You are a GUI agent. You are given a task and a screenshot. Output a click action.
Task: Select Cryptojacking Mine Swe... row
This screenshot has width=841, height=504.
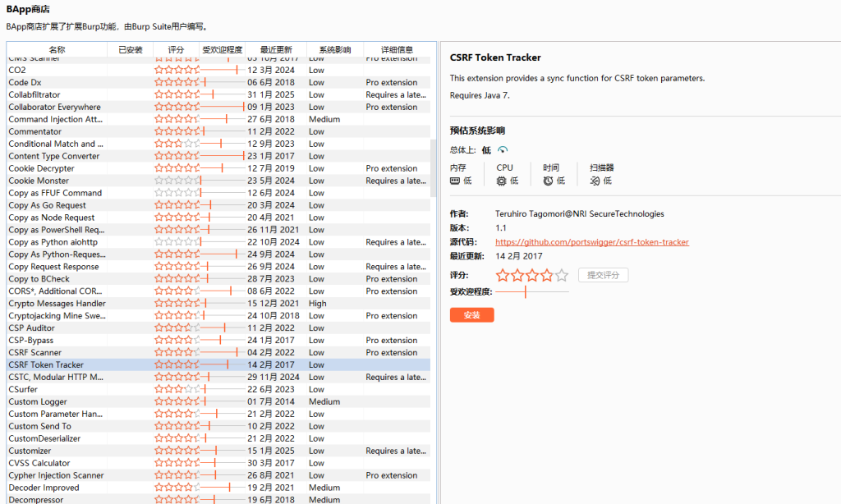[218, 316]
